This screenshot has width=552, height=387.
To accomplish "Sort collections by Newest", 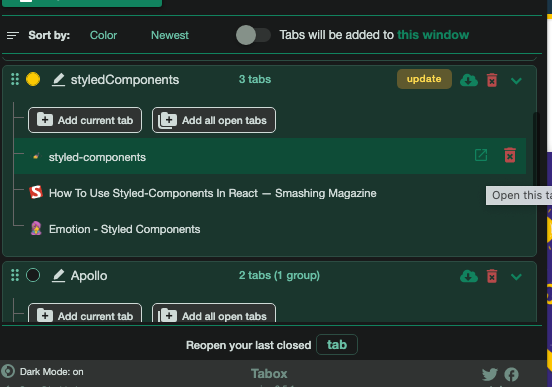I will pos(170,35).
